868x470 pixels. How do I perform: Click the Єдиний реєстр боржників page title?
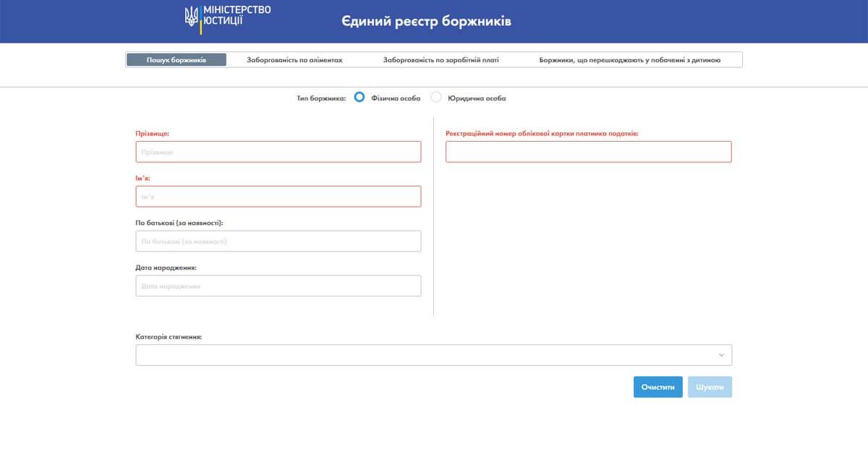[x=427, y=21]
